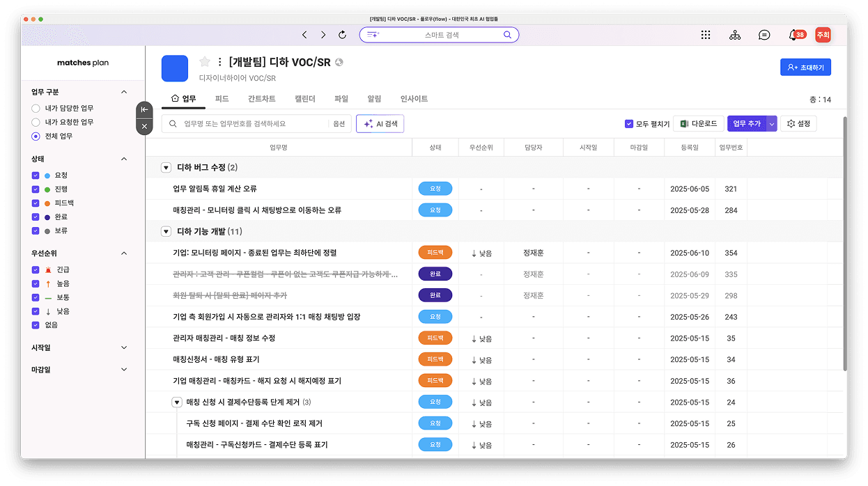Open the app grid launcher icon
The width and height of the screenshot is (868, 486).
pyautogui.click(x=706, y=35)
